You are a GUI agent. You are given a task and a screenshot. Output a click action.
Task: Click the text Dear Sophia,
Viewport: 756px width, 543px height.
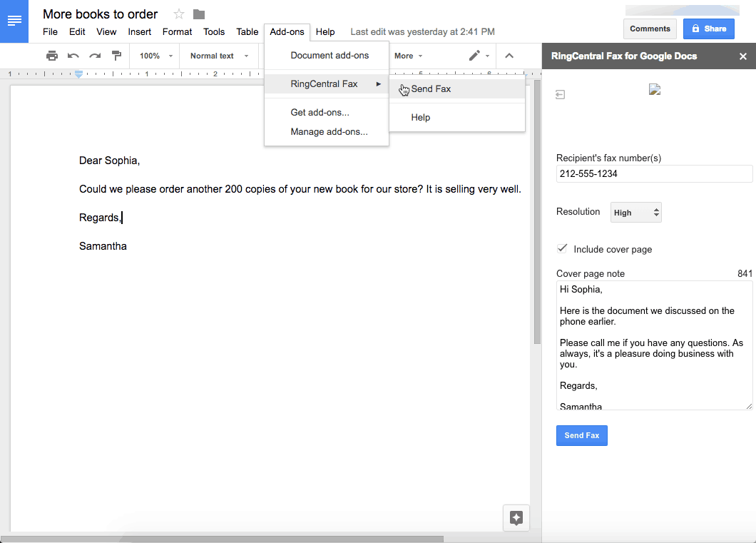click(109, 161)
